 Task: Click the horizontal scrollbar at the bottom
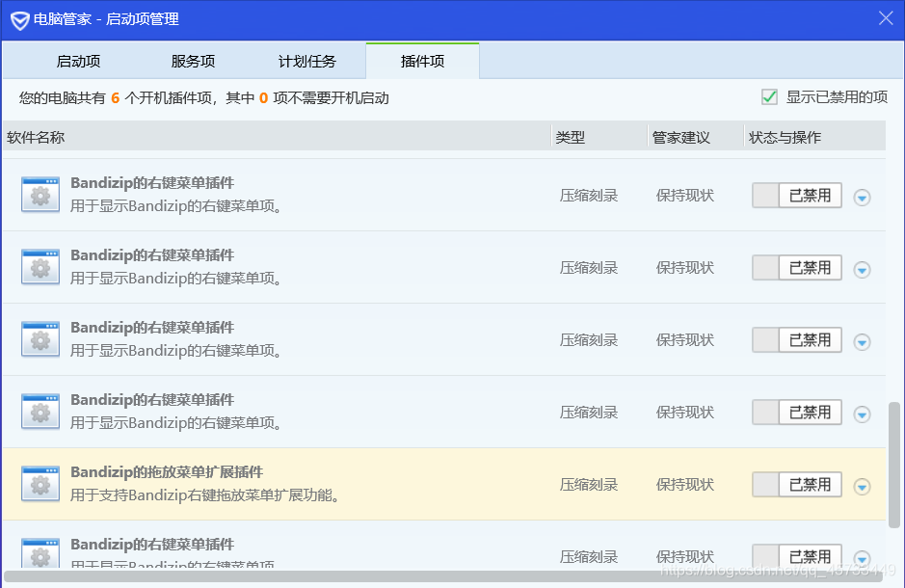(444, 576)
